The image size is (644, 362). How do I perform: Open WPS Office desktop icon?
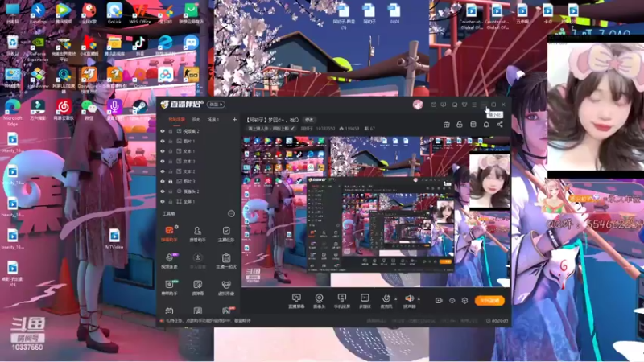[140, 13]
